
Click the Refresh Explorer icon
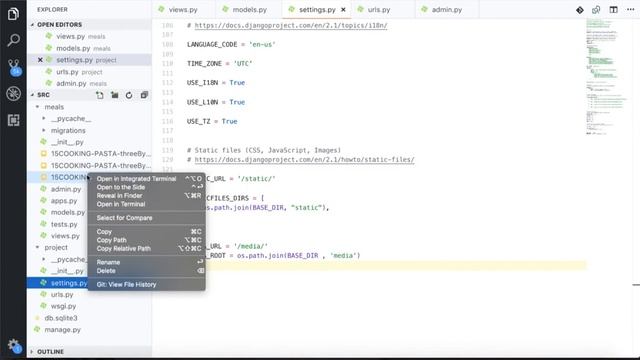(x=129, y=95)
